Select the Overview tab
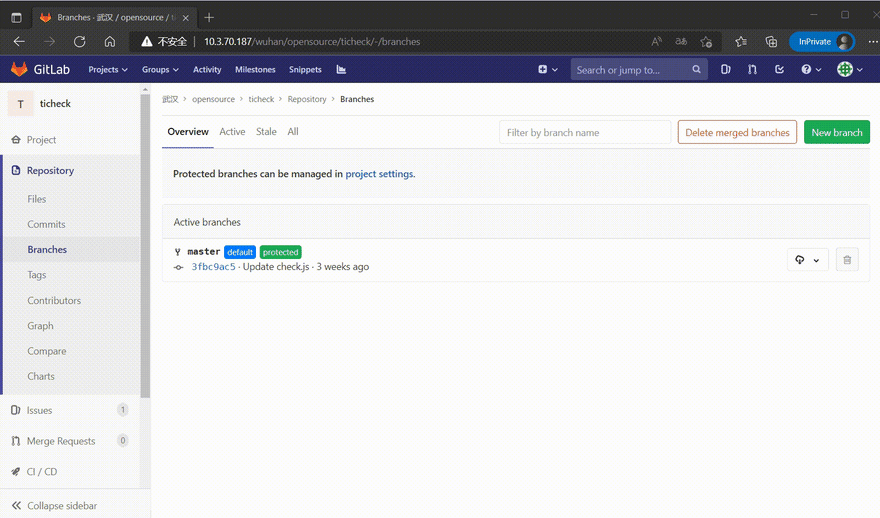880x518 pixels. (188, 132)
